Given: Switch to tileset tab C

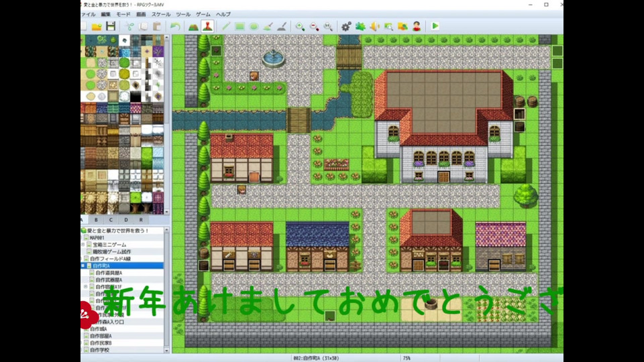Looking at the screenshot, I should point(111,220).
